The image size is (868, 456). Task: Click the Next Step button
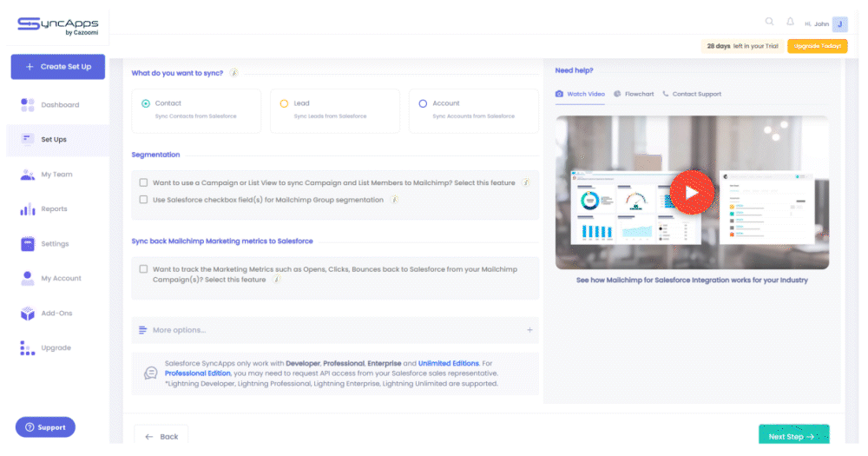point(794,435)
